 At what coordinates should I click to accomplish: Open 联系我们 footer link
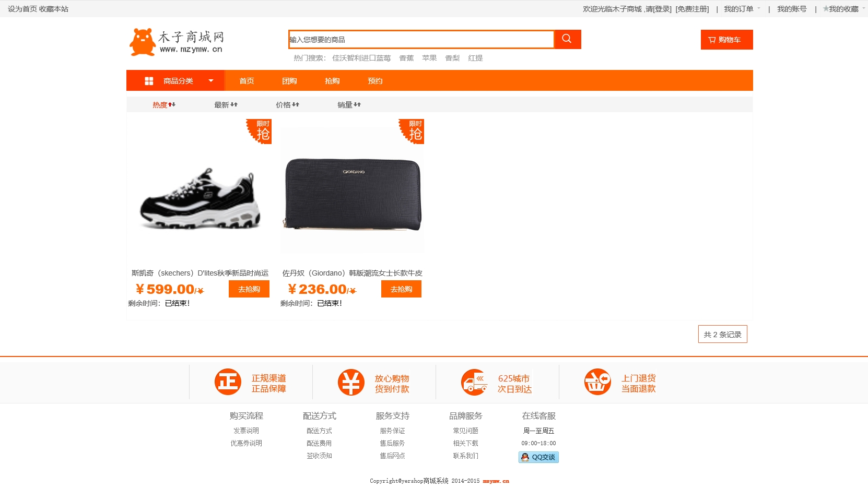[465, 456]
